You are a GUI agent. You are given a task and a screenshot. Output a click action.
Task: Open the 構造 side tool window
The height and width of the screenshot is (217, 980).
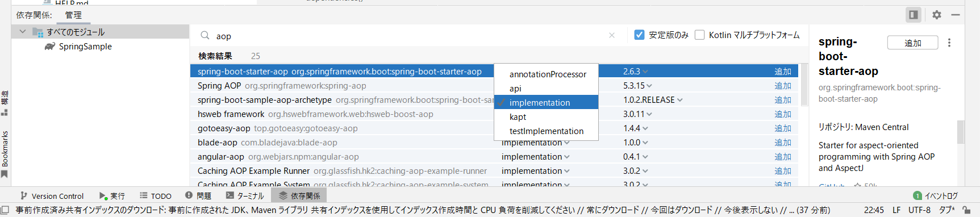[5, 103]
